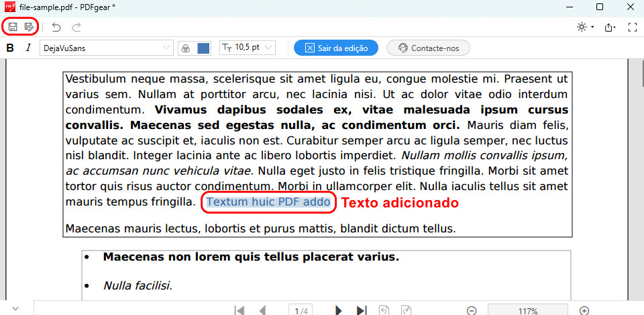The height and width of the screenshot is (315, 644).
Task: Enter full screen mode
Action: pos(633,27)
